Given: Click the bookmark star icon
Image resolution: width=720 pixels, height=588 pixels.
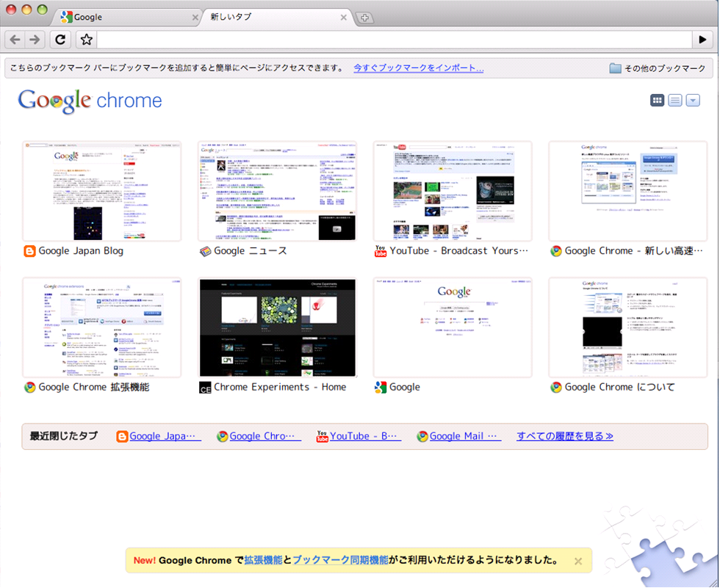Looking at the screenshot, I should pyautogui.click(x=86, y=39).
